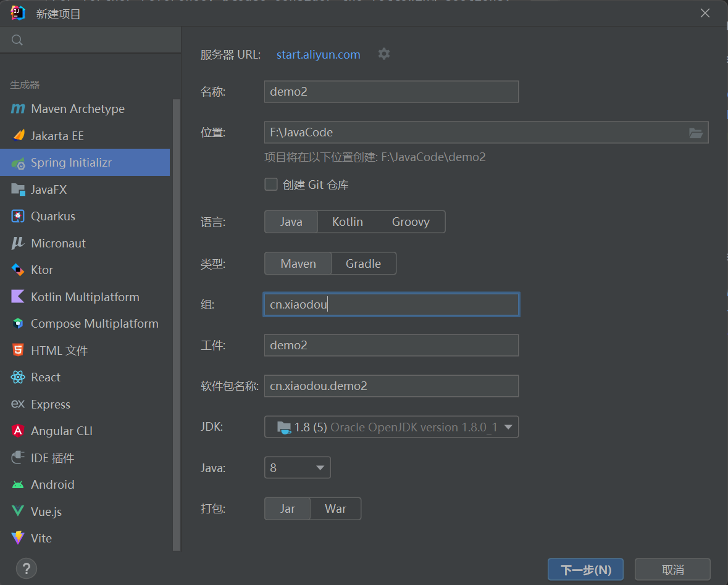
Task: Click the Android robot icon
Action: click(18, 485)
